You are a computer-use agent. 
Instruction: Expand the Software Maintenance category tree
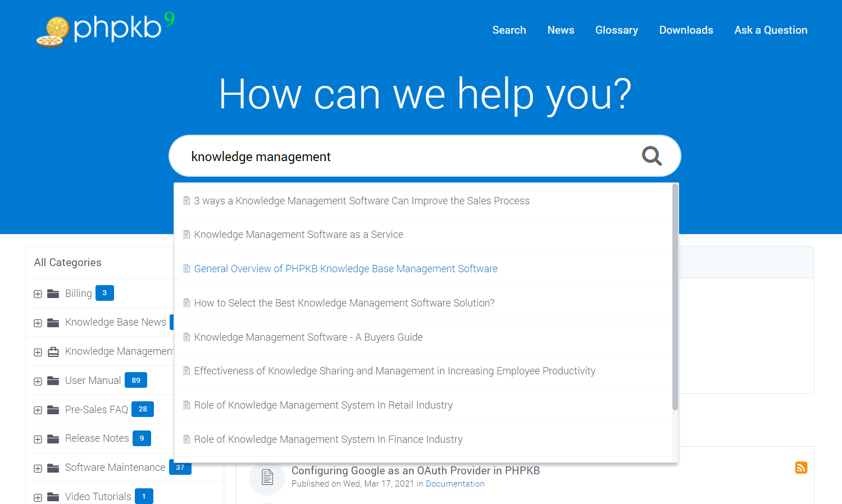[x=38, y=469]
